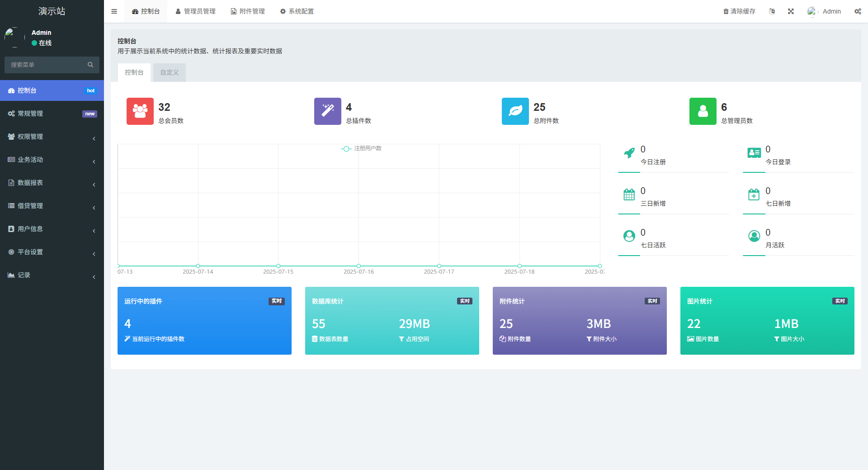This screenshot has height=470, width=868.
Task: Toggle the 注册用户数 legend in the chart
Action: coord(361,148)
